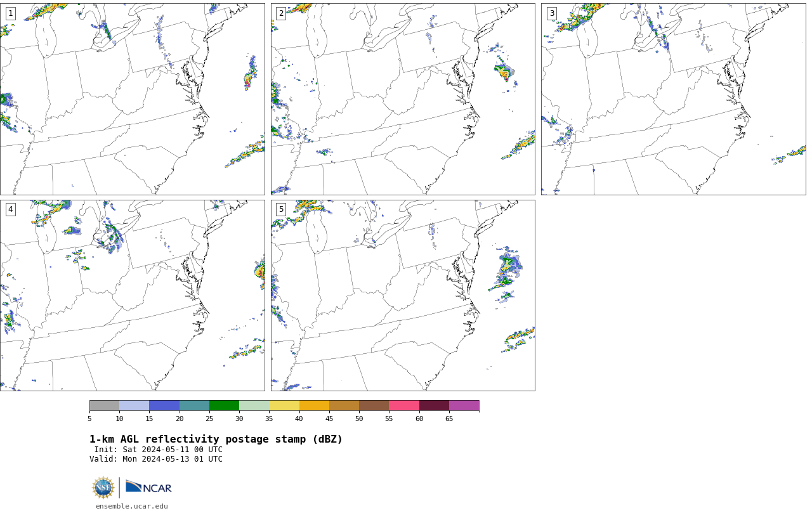812x513 pixels.
Task: Click the 35 tick label on colorbar
Action: (269, 419)
